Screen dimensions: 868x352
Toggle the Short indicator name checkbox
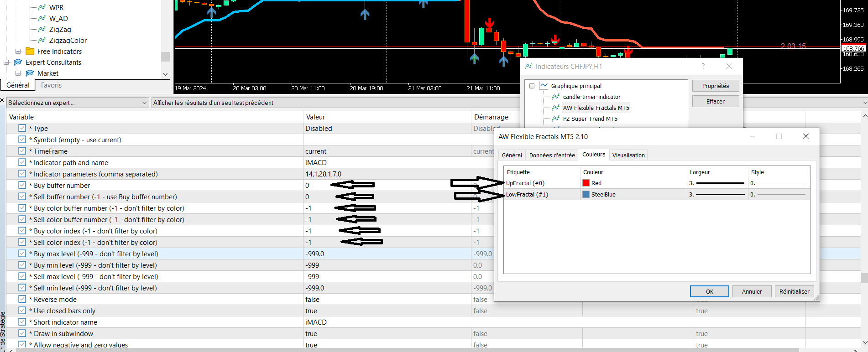pos(22,322)
